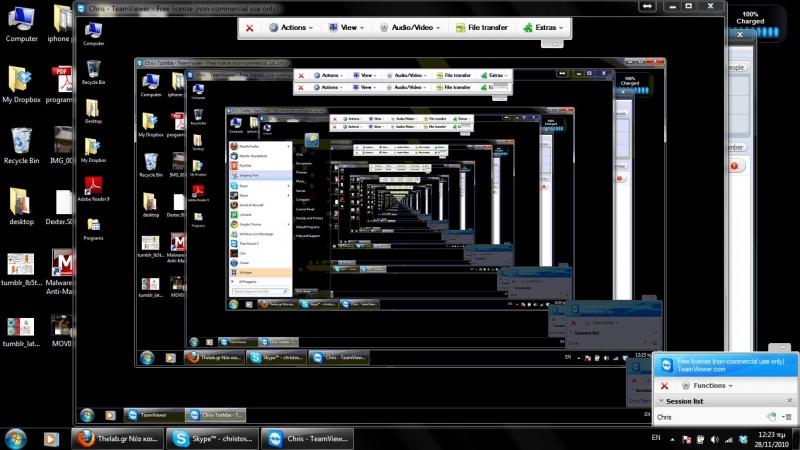Click Action Center flag in system tray
Viewport: 800px width, 450px height.
687,439
